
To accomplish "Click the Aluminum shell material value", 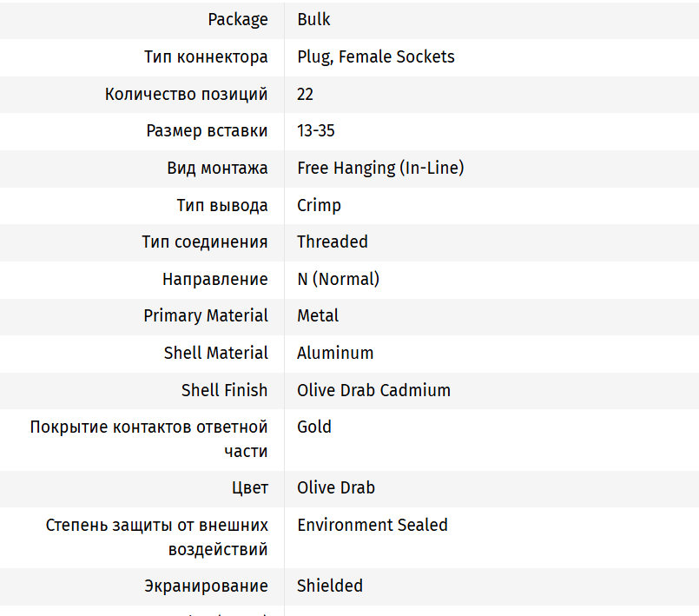I will coord(335,353).
